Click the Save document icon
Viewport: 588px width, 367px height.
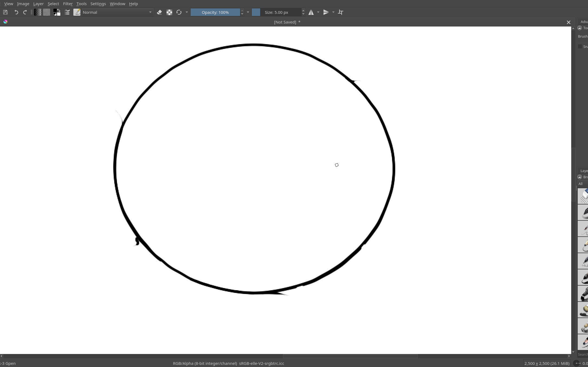click(x=5, y=12)
